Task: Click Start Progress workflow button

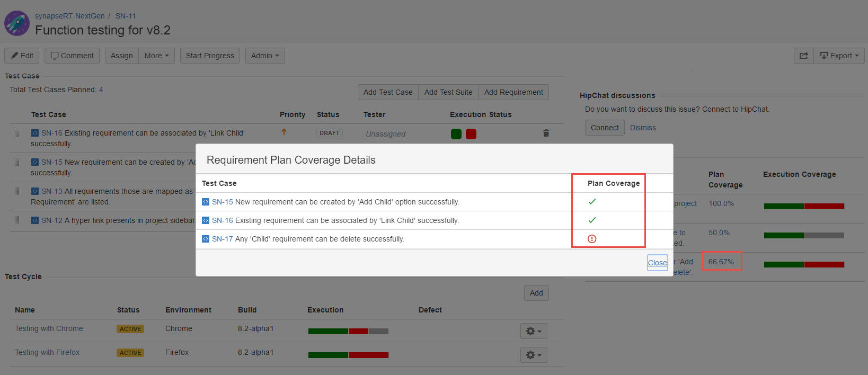Action: (x=210, y=56)
